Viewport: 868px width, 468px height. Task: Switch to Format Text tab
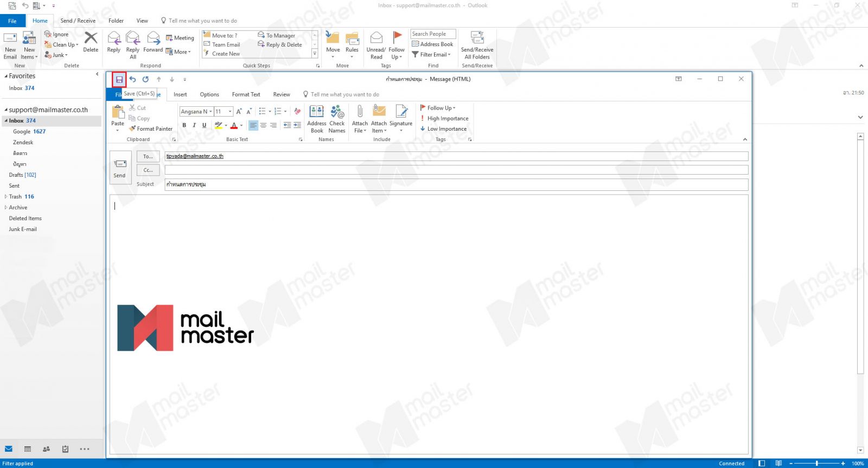click(x=246, y=94)
